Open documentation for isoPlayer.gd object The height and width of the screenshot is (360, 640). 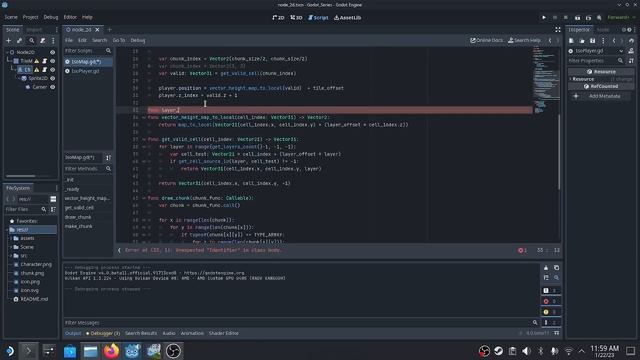click(631, 51)
